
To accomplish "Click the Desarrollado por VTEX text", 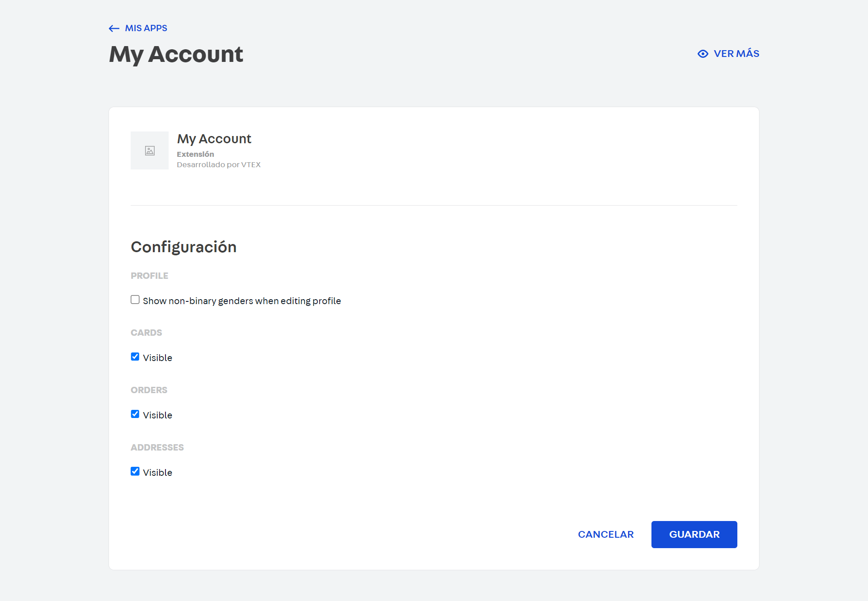I will (219, 164).
